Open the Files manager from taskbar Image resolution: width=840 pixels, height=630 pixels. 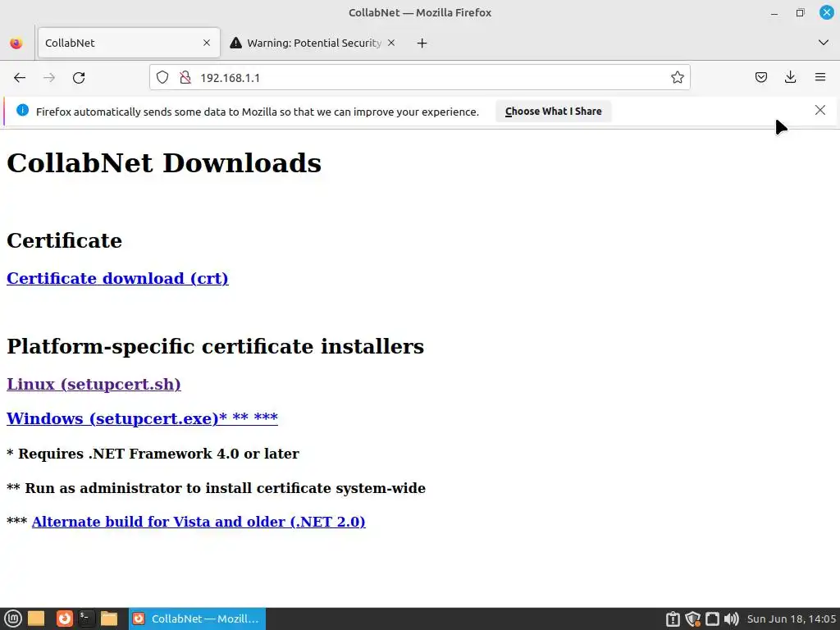coord(109,619)
